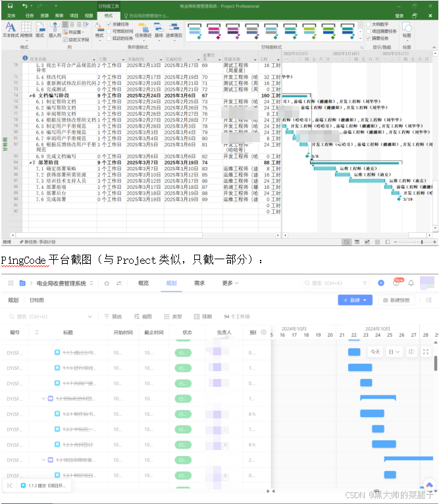Image resolution: width=439 pixels, height=504 pixels.
Task: Click the 新建快照 button
Action: click(x=396, y=300)
